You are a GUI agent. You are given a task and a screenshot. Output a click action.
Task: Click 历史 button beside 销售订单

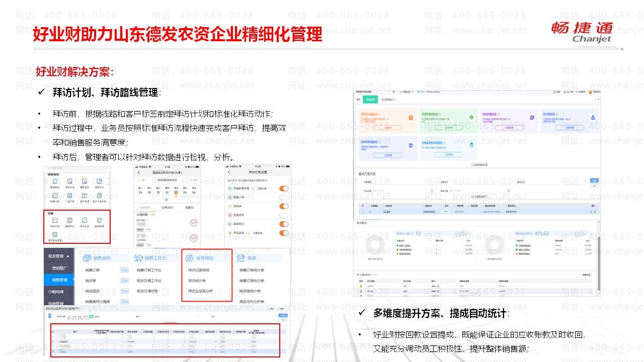pos(124,270)
